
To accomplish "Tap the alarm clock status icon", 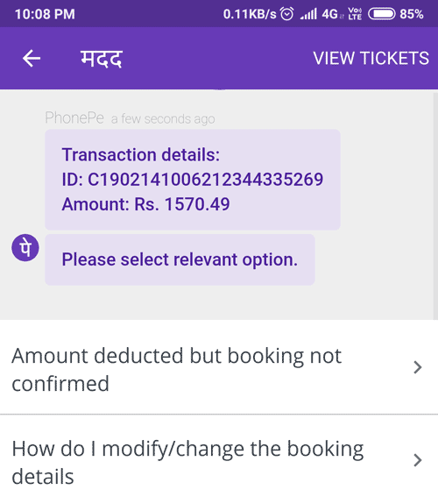I will (286, 14).
